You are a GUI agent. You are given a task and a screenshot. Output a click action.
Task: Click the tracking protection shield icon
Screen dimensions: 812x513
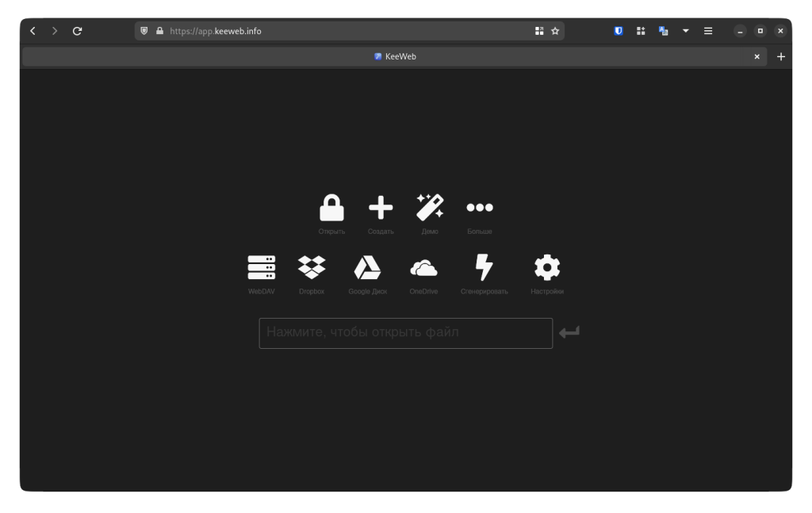click(x=144, y=31)
